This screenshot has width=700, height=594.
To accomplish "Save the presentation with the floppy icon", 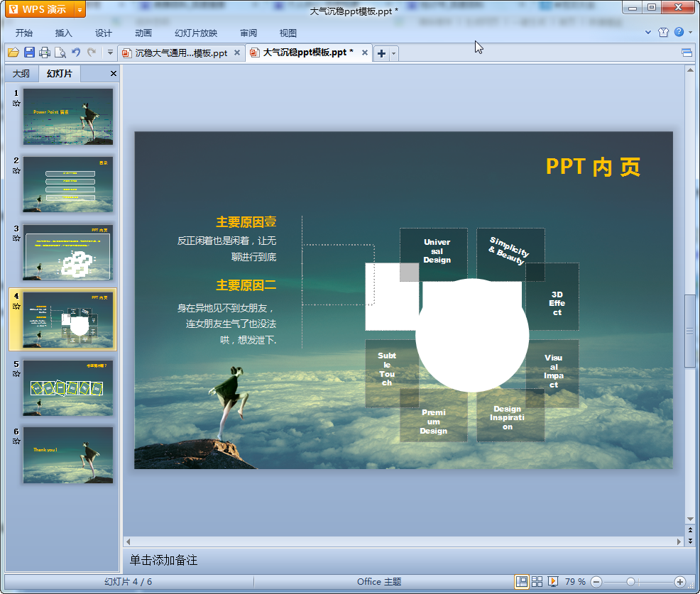I will [x=29, y=53].
